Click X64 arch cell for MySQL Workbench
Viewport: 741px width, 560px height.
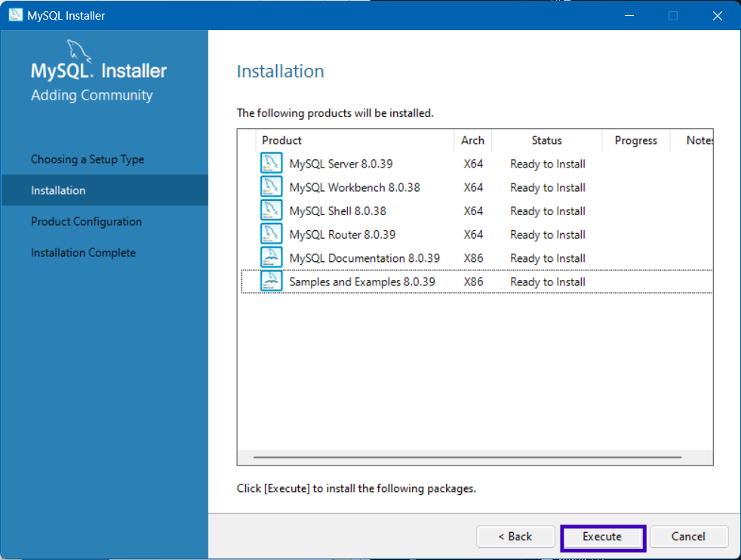pyautogui.click(x=473, y=188)
